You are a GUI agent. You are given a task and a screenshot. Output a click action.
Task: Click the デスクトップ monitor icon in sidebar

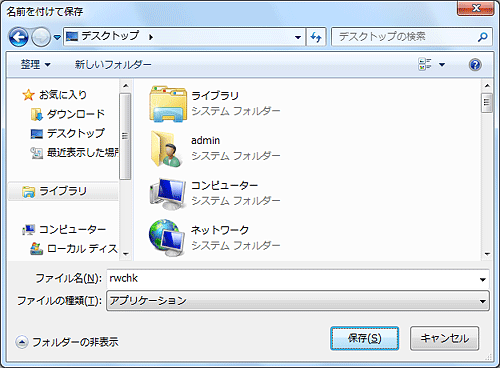tap(37, 134)
